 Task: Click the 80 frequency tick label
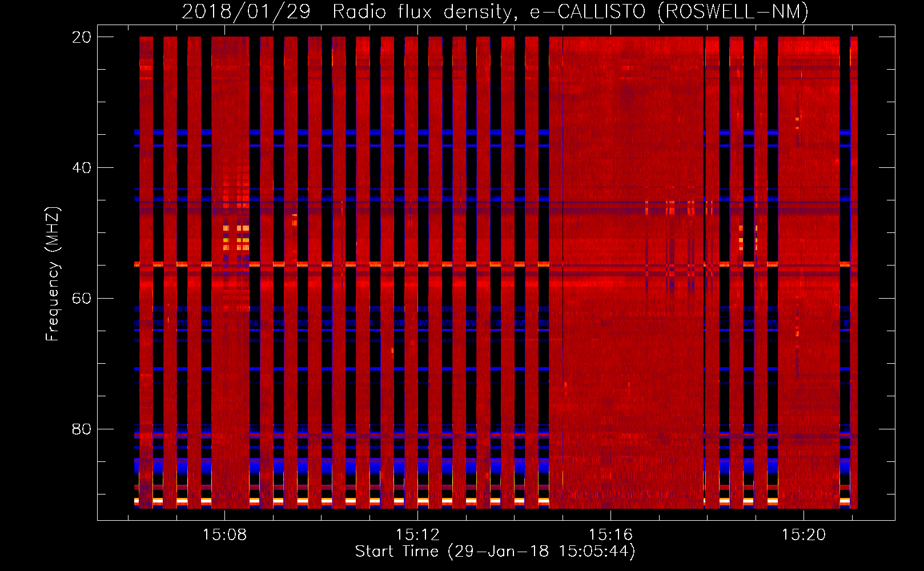[x=81, y=429]
